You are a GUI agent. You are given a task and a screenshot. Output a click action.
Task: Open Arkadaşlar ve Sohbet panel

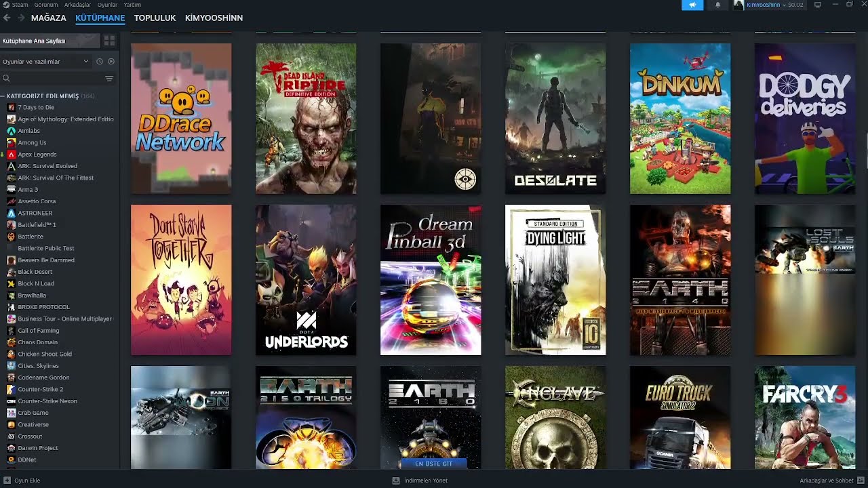pos(831,481)
